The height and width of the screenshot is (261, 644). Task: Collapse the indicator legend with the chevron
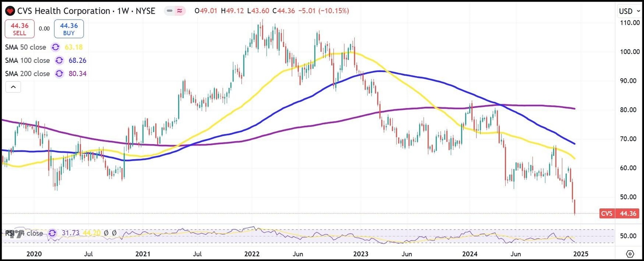pos(13,87)
